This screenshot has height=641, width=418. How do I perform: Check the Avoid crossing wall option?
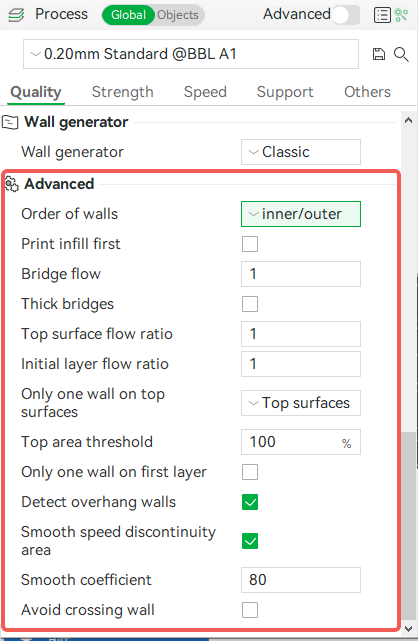coord(250,610)
